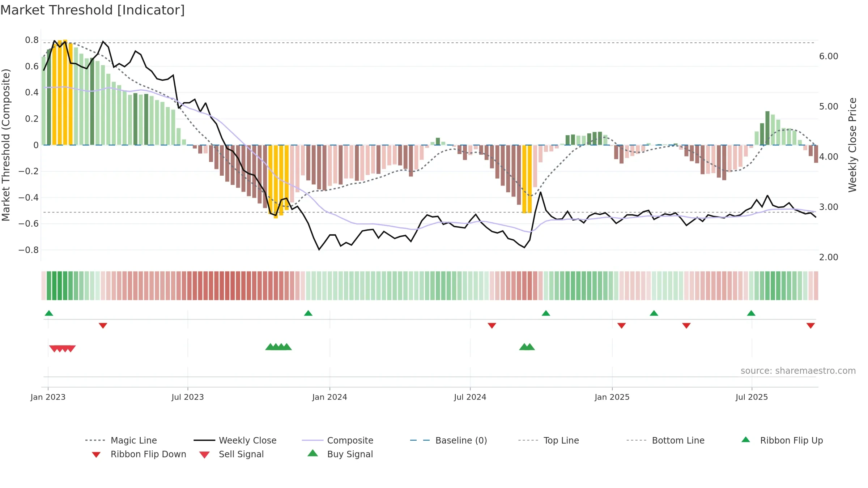
Task: Click the 6.00 price axis label
Action: pos(829,56)
